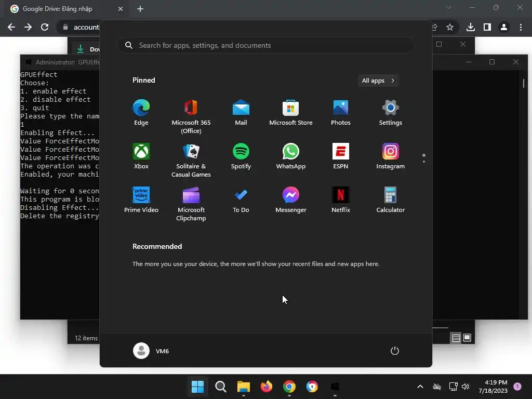Switch Explorer window to large icons view
Viewport: 532px width, 399px height.
point(467,338)
